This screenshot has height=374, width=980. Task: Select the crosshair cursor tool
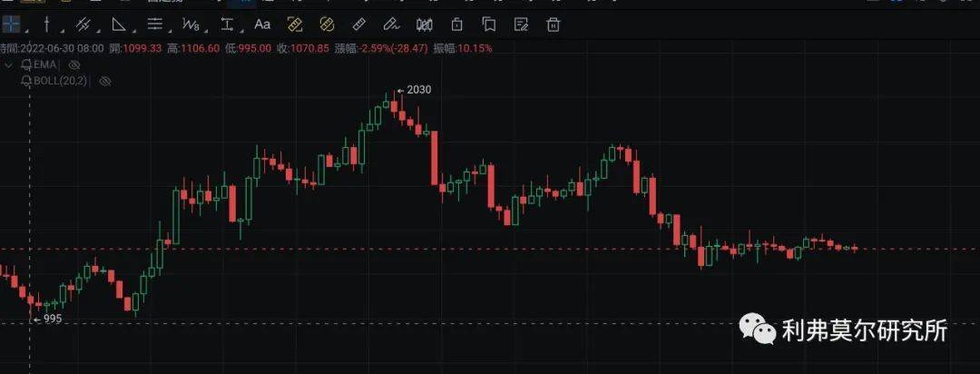tap(12, 24)
